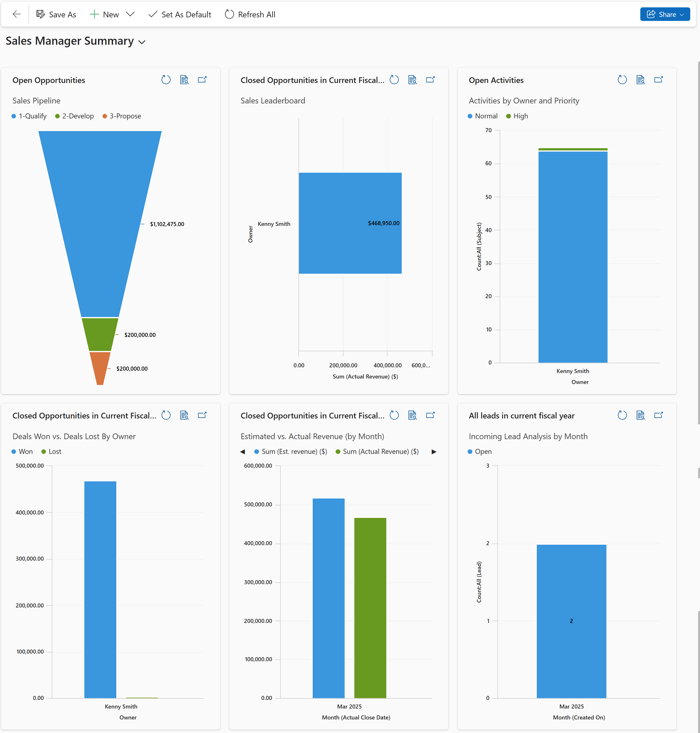View records behind the Sales Leaderboard chart

tap(412, 79)
